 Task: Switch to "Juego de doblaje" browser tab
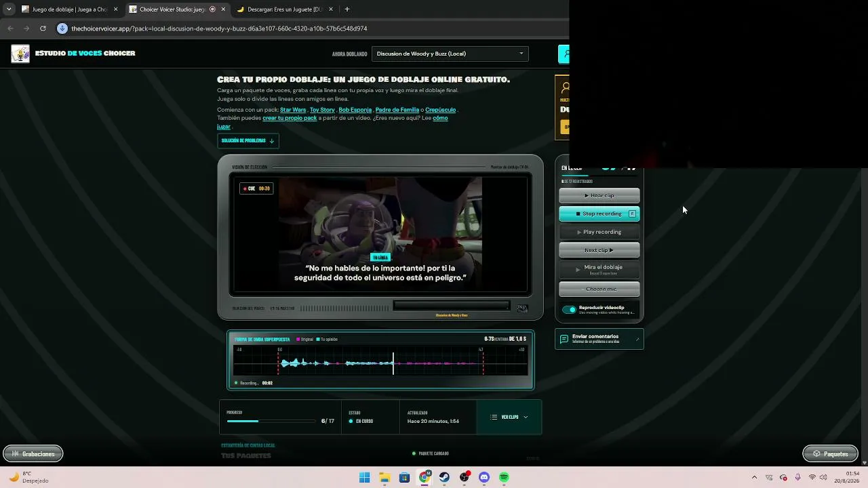coord(69,9)
